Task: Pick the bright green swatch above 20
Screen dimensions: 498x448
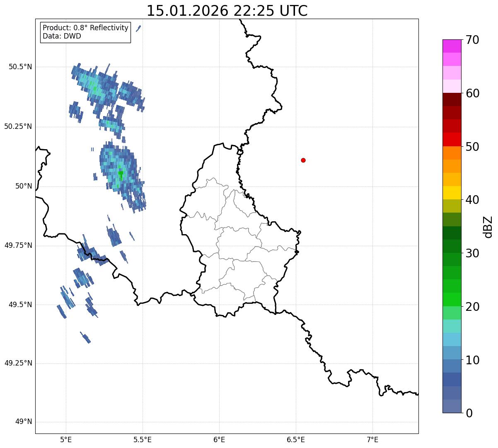Action: click(452, 300)
